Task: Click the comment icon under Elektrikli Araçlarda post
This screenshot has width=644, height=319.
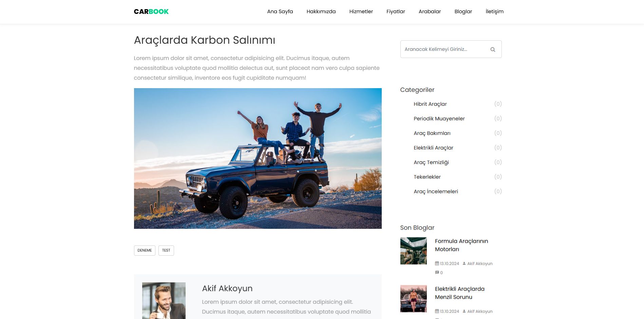Action: 437,318
